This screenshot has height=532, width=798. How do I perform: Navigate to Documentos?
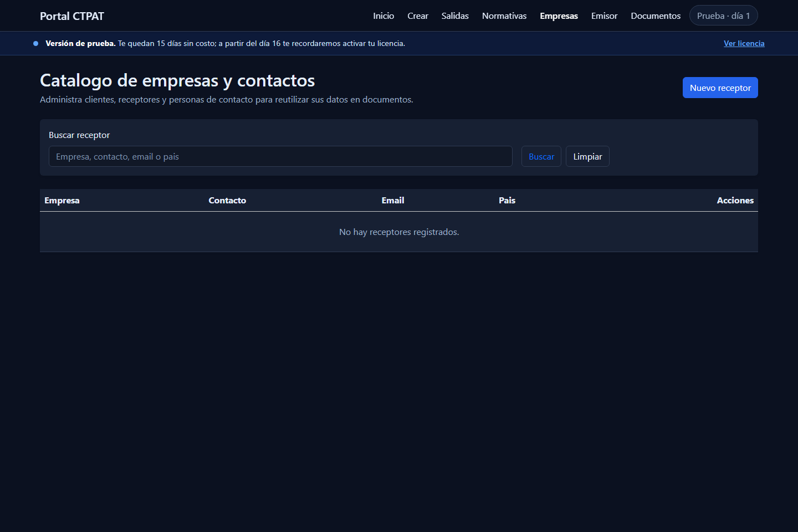click(656, 16)
